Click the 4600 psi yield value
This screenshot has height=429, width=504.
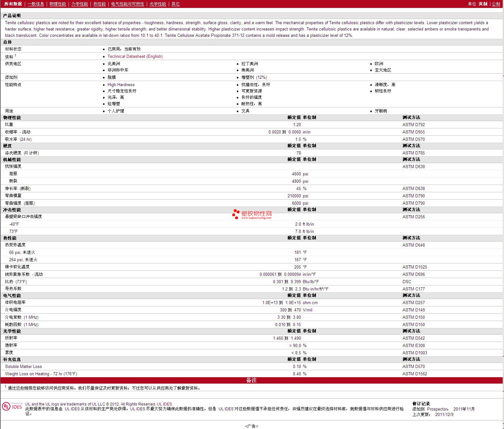(300, 174)
